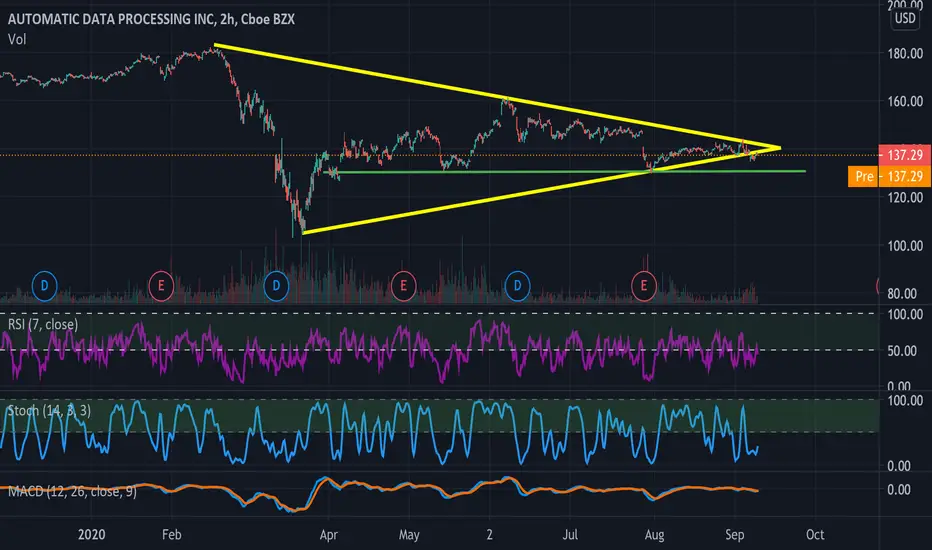Click the Jul label on time axis
The image size is (932, 550).
[570, 535]
